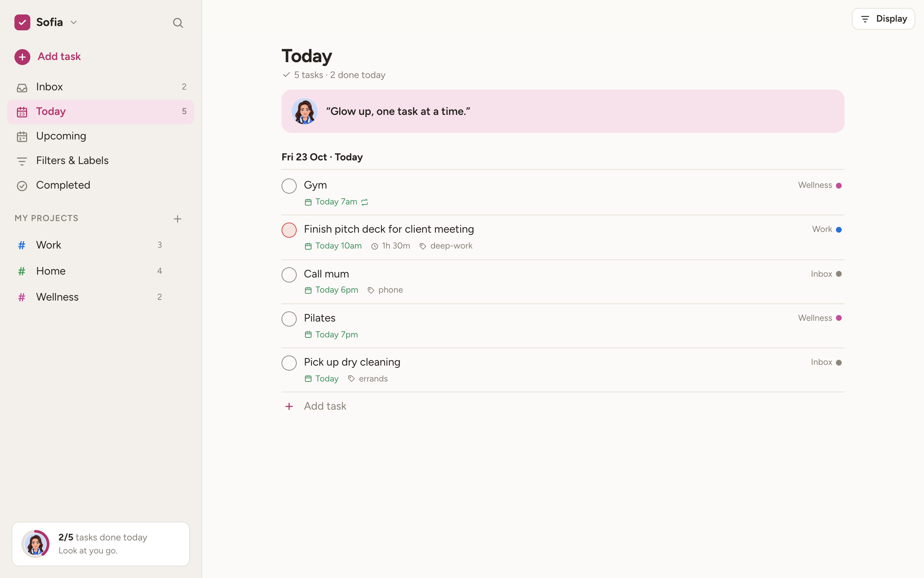The image size is (924, 578).
Task: Open the Display options menu
Action: point(883,19)
